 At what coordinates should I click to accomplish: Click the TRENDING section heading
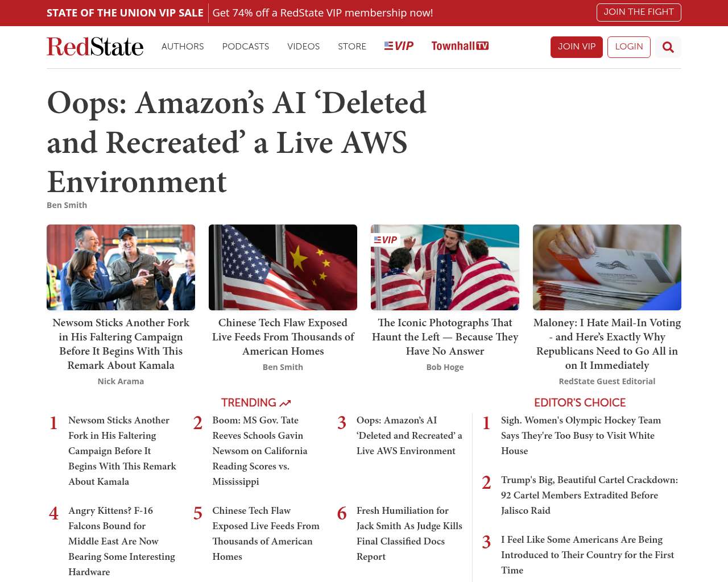point(249,403)
